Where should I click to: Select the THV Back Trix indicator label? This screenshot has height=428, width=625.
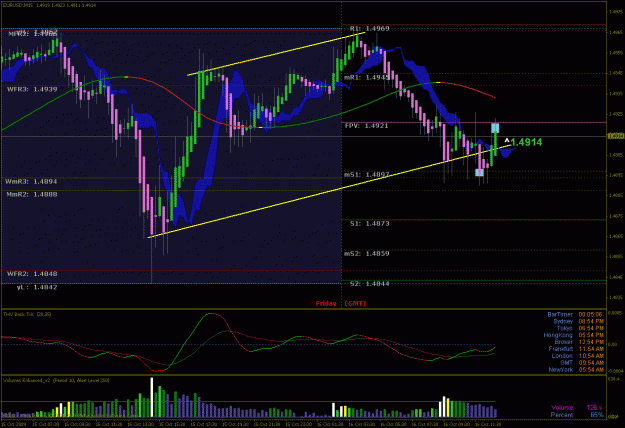(x=27, y=314)
